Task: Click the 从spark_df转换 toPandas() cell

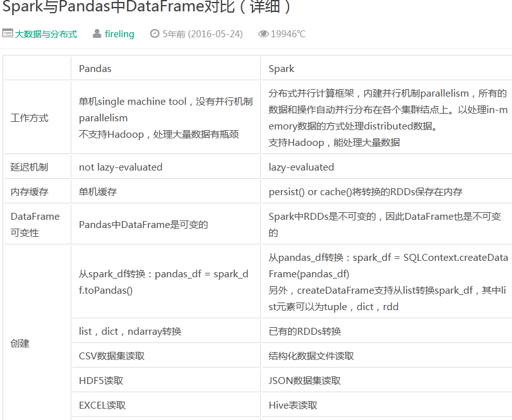Action: pyautogui.click(x=166, y=282)
